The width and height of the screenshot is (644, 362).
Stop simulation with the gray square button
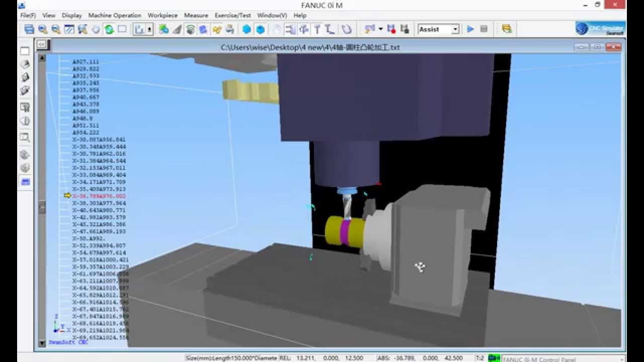(x=484, y=29)
